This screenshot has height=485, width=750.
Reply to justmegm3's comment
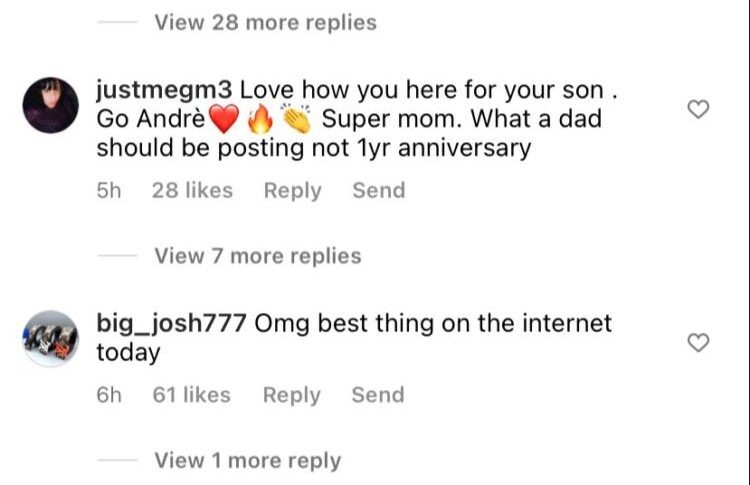(292, 190)
